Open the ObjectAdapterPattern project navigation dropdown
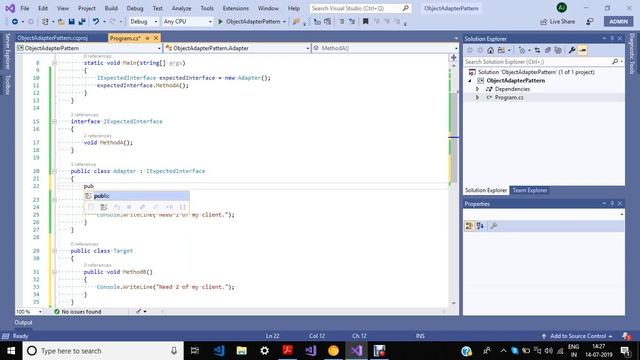Viewport: 640px width, 360px height. 89,48
